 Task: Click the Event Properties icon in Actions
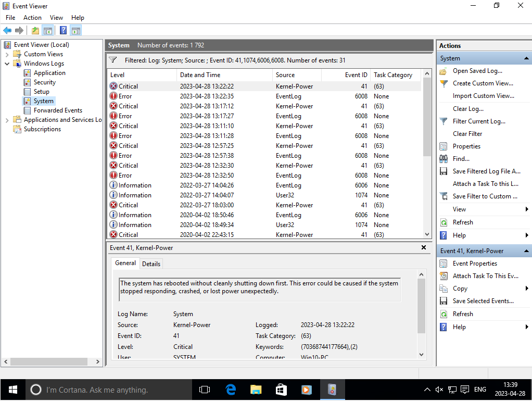tap(444, 264)
